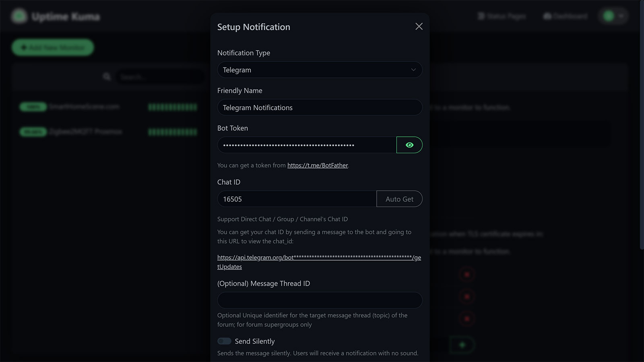Click the green profile avatar icon
The height and width of the screenshot is (362, 644).
pyautogui.click(x=608, y=16)
